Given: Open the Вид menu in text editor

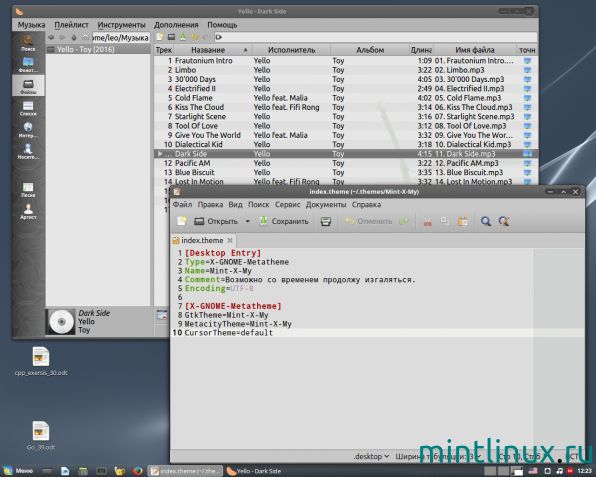Looking at the screenshot, I should pos(235,204).
